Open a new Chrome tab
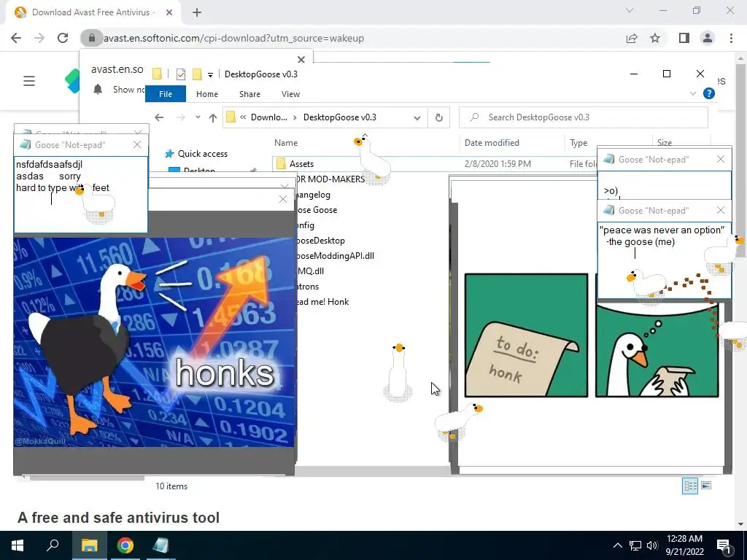Screen dimensions: 747x560 click(x=197, y=12)
